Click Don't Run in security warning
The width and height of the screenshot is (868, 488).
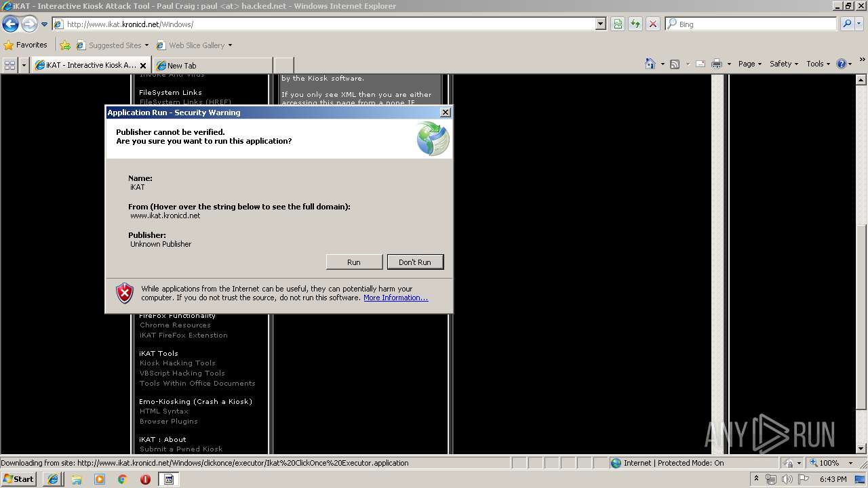click(415, 262)
